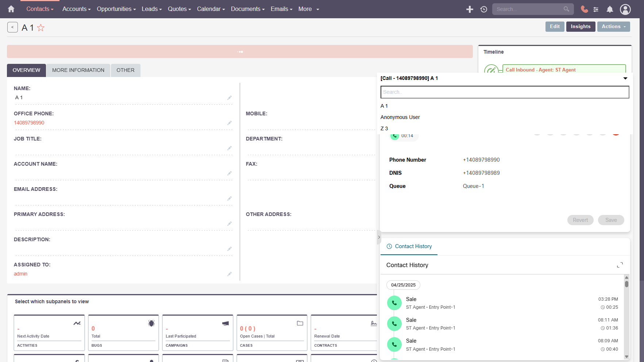Go back using the arrow button
The height and width of the screenshot is (362, 644).
point(12,27)
